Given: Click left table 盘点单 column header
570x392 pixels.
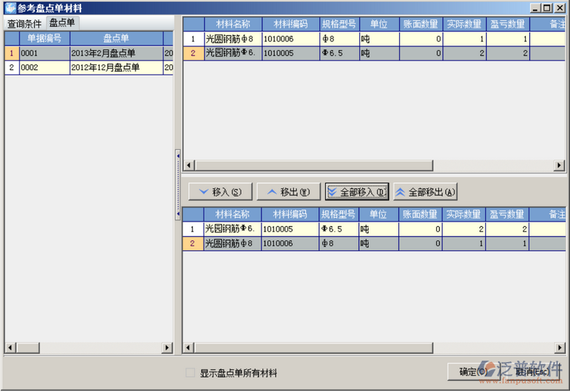Looking at the screenshot, I should coord(116,38).
